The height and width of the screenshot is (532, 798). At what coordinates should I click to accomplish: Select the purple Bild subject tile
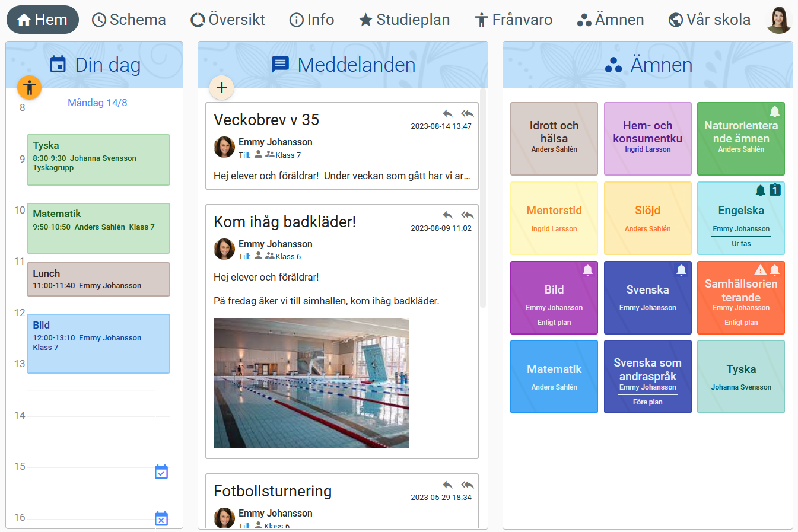tap(554, 298)
